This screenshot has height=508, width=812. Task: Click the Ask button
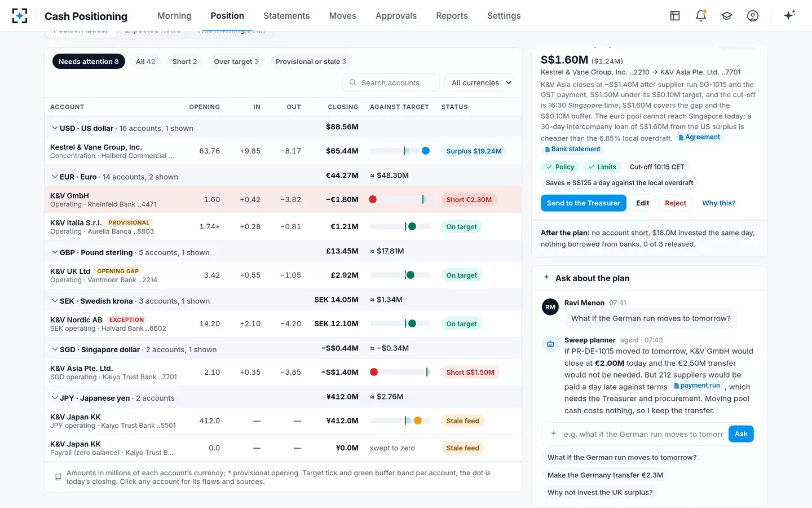pyautogui.click(x=741, y=434)
